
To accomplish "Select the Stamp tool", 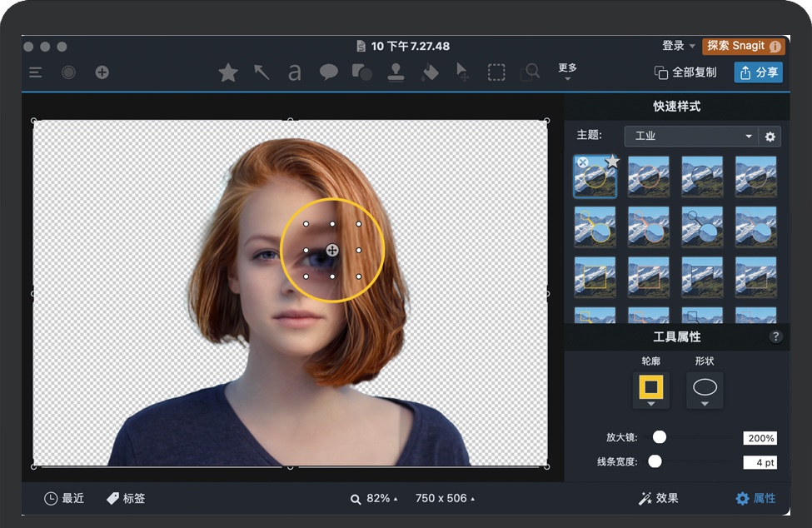I will click(x=396, y=72).
